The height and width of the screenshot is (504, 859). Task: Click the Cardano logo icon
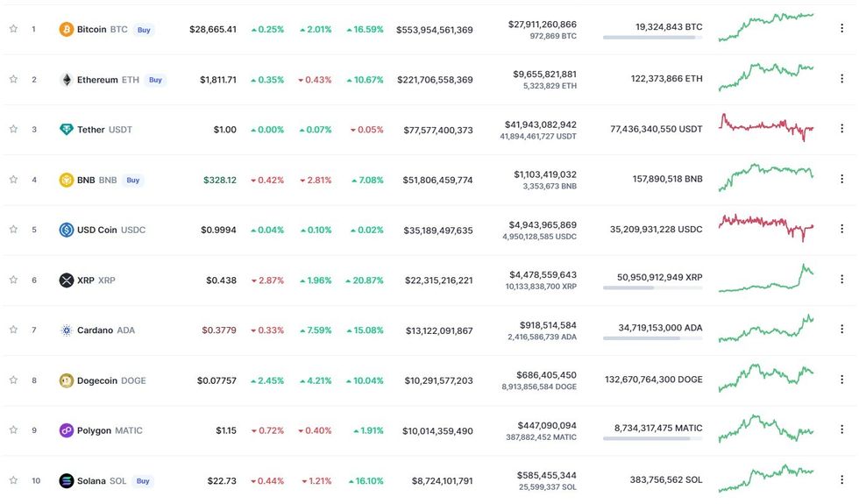pos(66,330)
